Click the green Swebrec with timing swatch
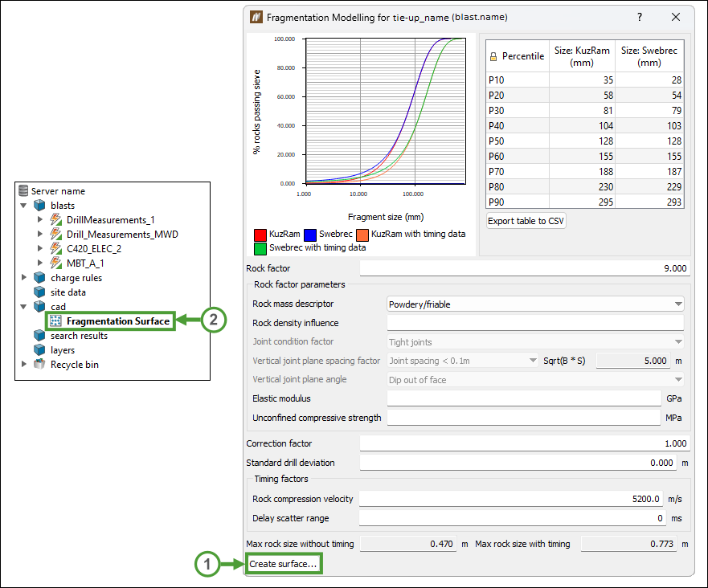Screen dimensions: 708x588 [260, 248]
